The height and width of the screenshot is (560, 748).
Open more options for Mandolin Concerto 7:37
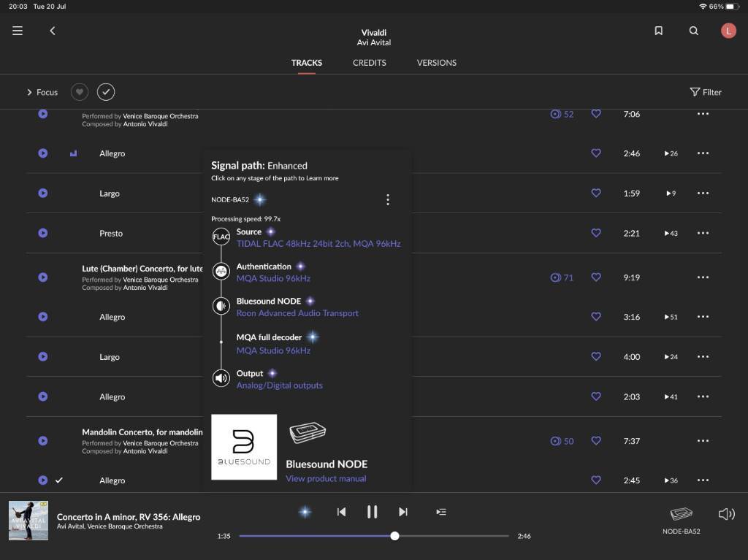[703, 441]
